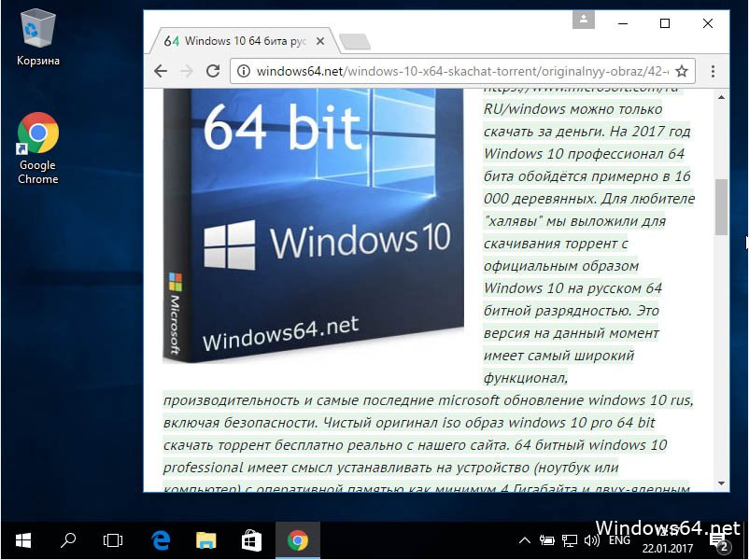Open a new tab with the blank tab button

[355, 42]
